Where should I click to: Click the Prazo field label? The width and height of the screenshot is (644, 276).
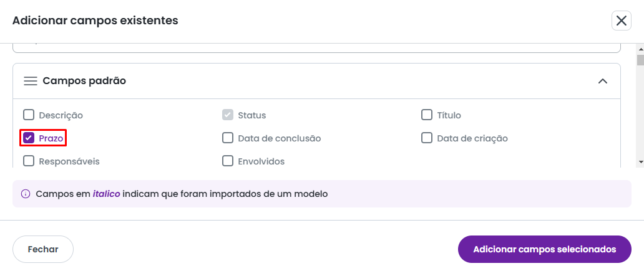click(51, 138)
